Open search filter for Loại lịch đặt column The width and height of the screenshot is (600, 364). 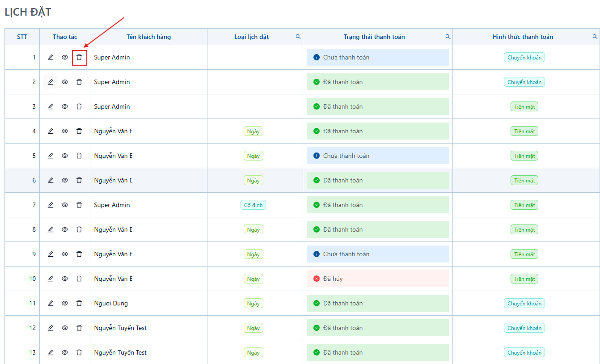pos(298,37)
